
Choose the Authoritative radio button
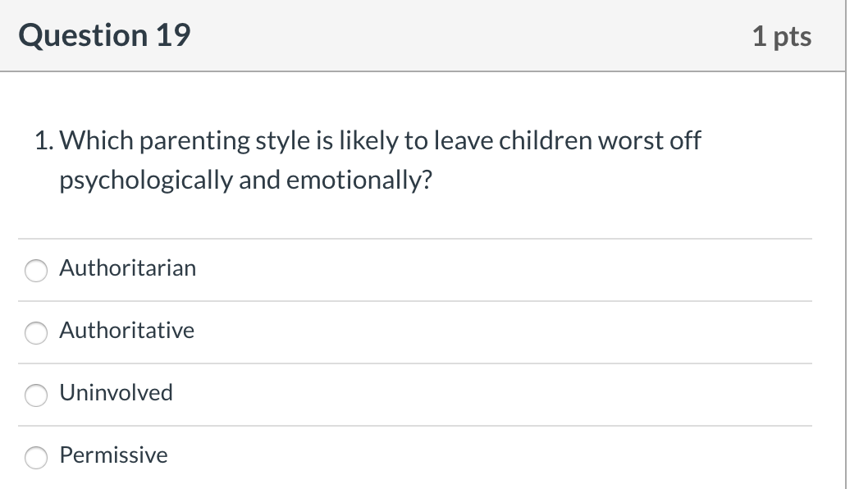point(36,333)
